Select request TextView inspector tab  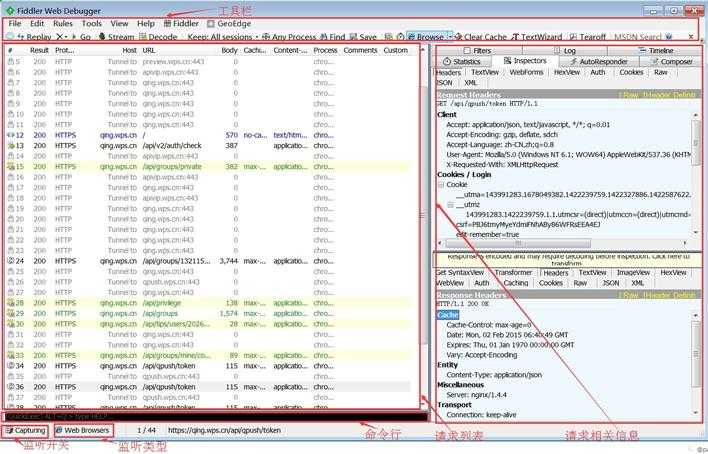pos(485,72)
